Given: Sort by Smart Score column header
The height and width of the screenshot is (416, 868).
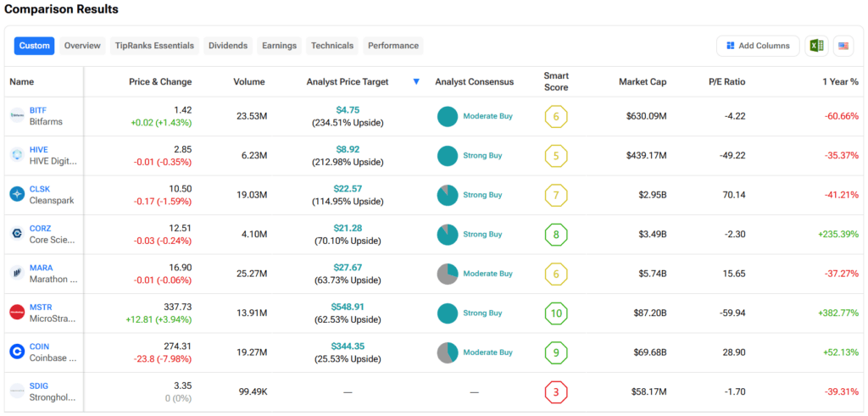Looking at the screenshot, I should 556,82.
